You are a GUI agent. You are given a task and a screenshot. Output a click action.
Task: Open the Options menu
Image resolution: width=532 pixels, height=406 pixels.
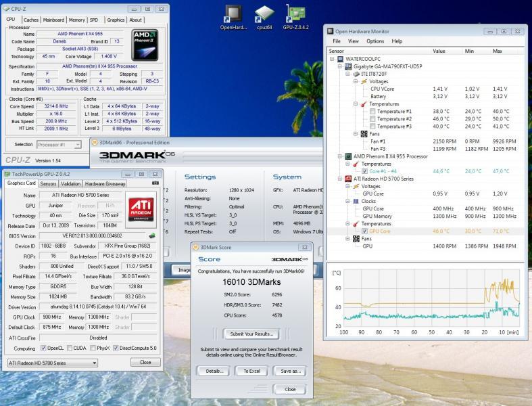[375, 41]
